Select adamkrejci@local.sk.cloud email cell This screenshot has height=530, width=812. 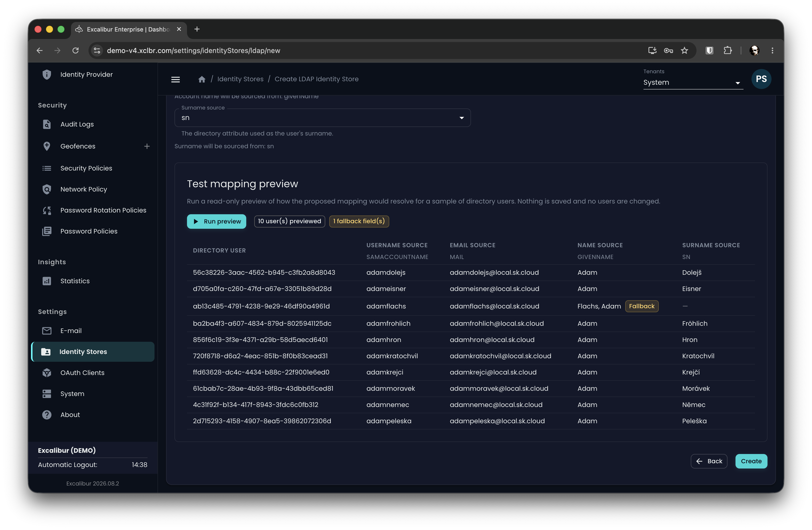[493, 372]
